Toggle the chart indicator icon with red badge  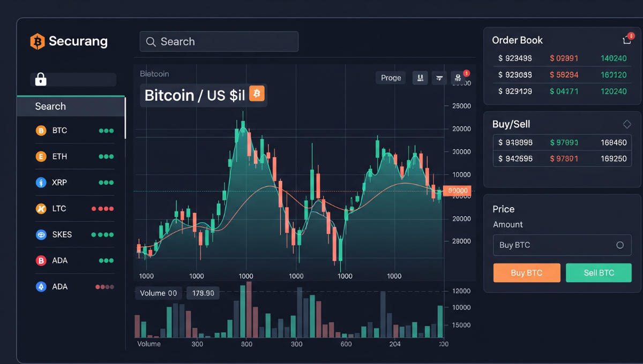pos(458,78)
